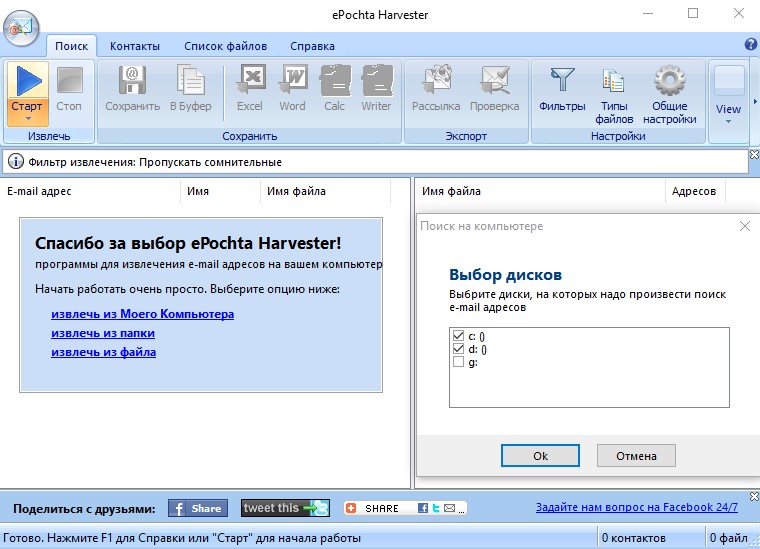Close the share-with-friends bar
The height and width of the screenshot is (549, 760).
[x=754, y=497]
